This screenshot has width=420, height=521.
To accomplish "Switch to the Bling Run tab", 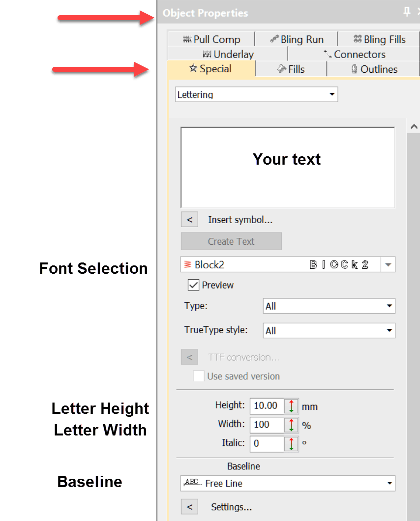I will click(x=297, y=39).
